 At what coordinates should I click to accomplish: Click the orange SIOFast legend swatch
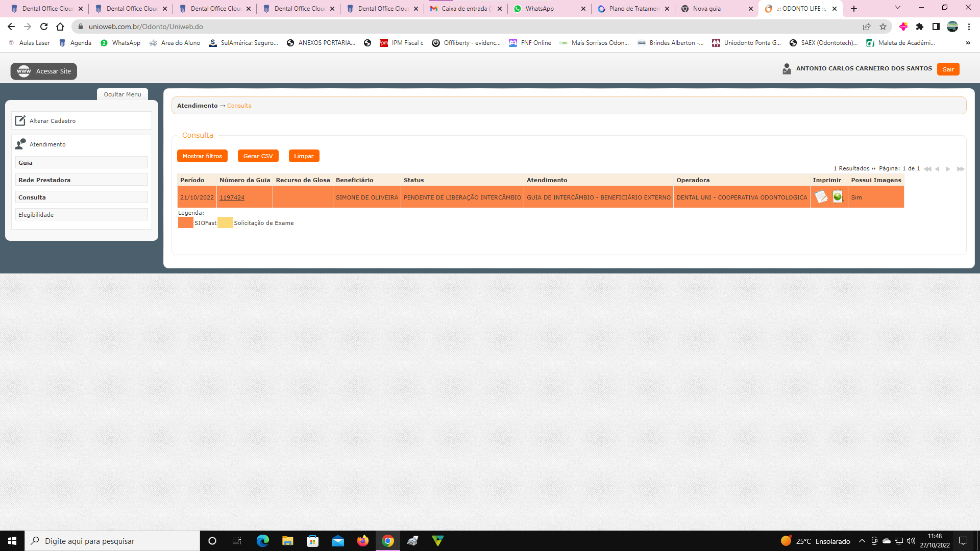click(x=185, y=223)
